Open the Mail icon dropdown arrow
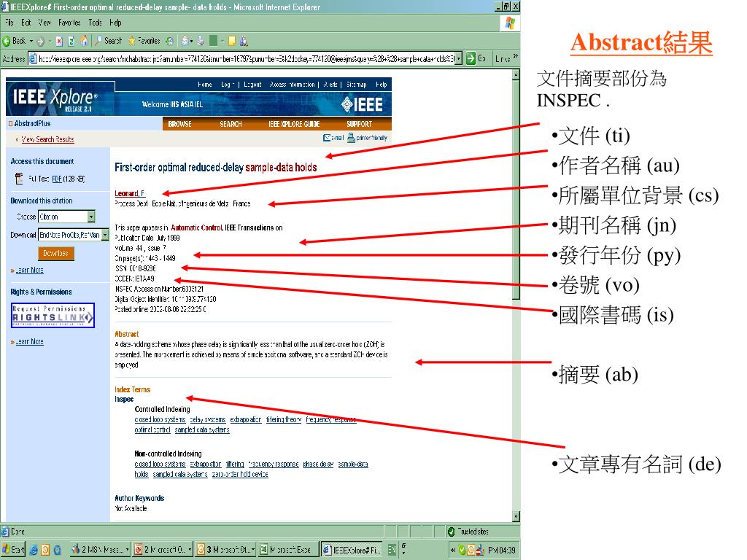 [192, 41]
